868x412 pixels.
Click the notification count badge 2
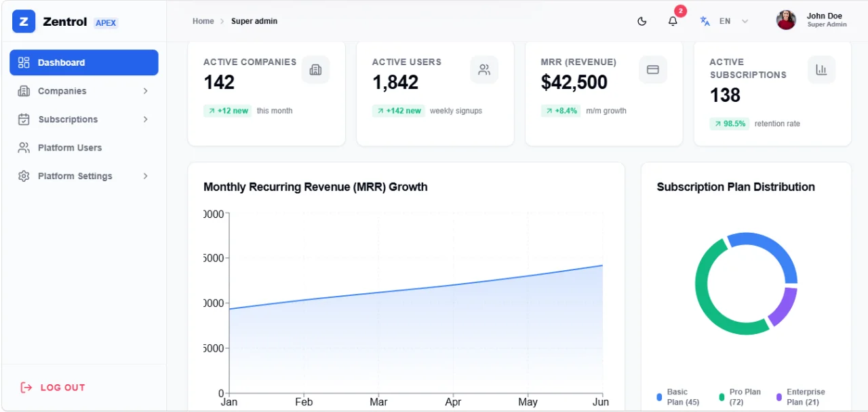tap(680, 11)
